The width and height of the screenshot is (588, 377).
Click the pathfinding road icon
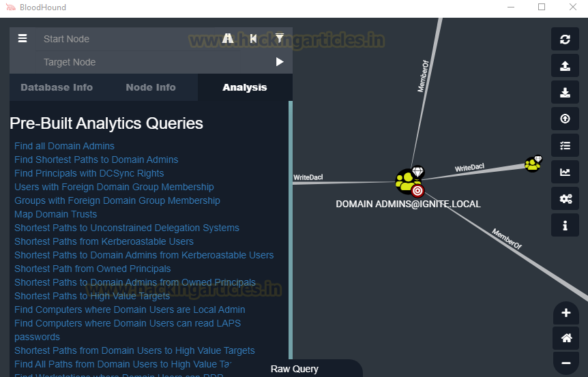click(228, 39)
